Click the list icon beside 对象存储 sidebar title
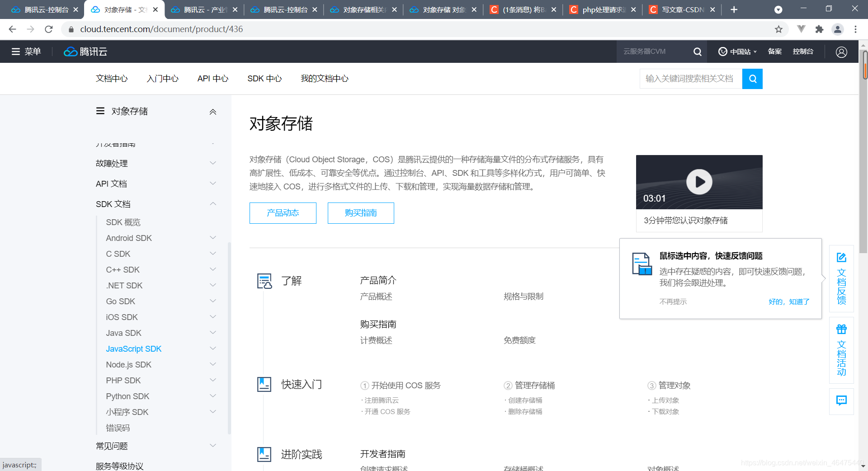The width and height of the screenshot is (868, 471). point(100,111)
